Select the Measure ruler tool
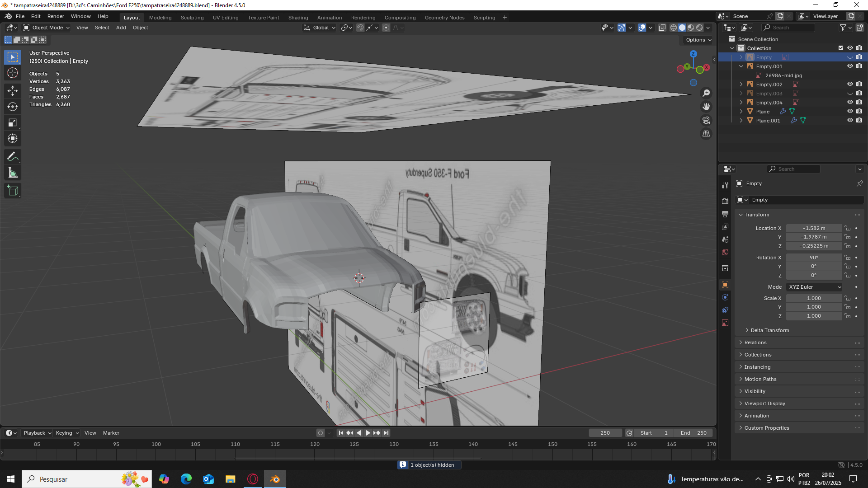868x488 pixels. tap(13, 173)
